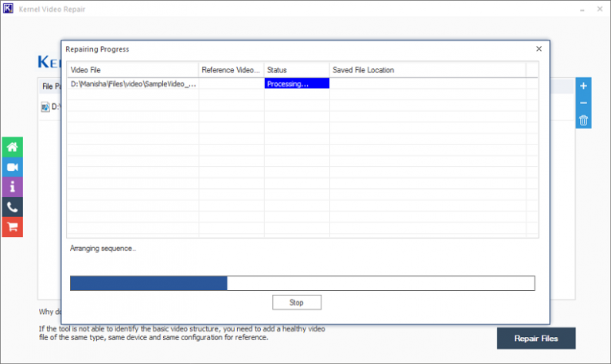
Task: Click the green Home sidebar icon
Action: coord(12,147)
